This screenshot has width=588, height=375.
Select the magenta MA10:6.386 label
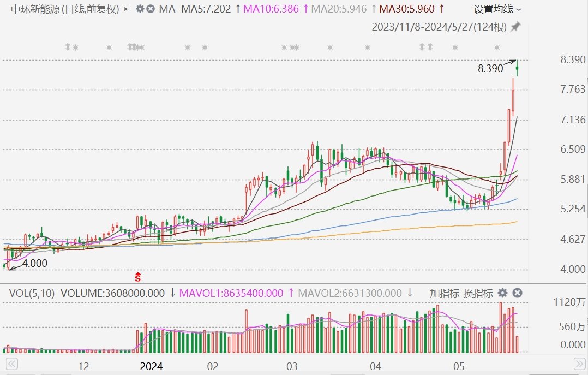coord(271,9)
